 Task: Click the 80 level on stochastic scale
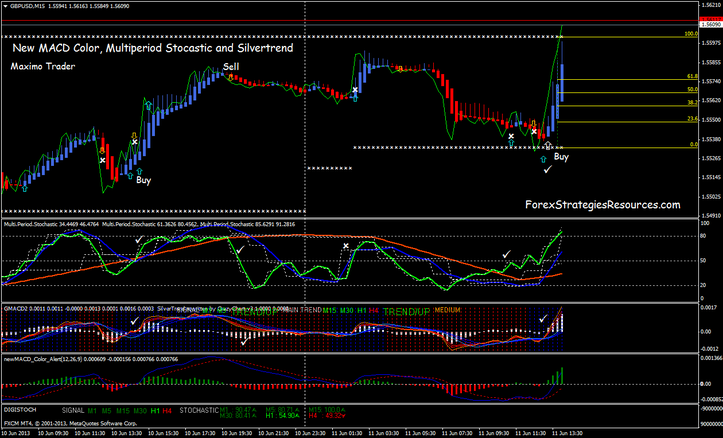pyautogui.click(x=703, y=236)
